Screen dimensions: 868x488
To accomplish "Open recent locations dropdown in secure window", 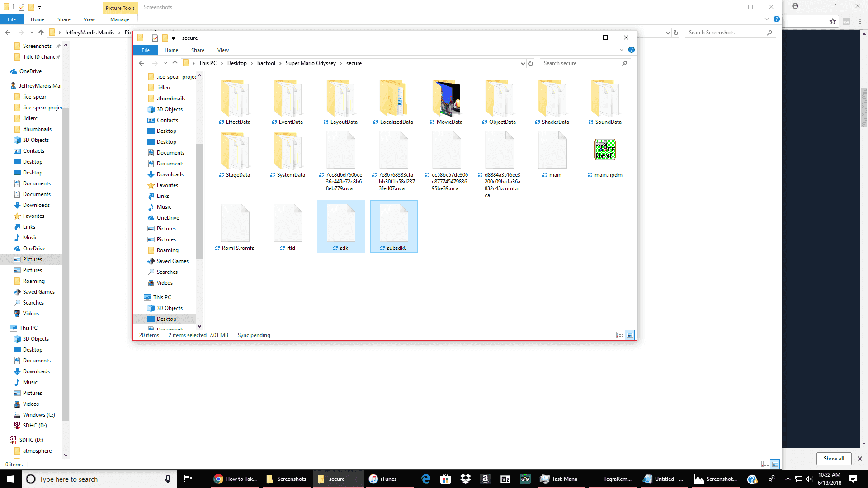I will coord(165,63).
